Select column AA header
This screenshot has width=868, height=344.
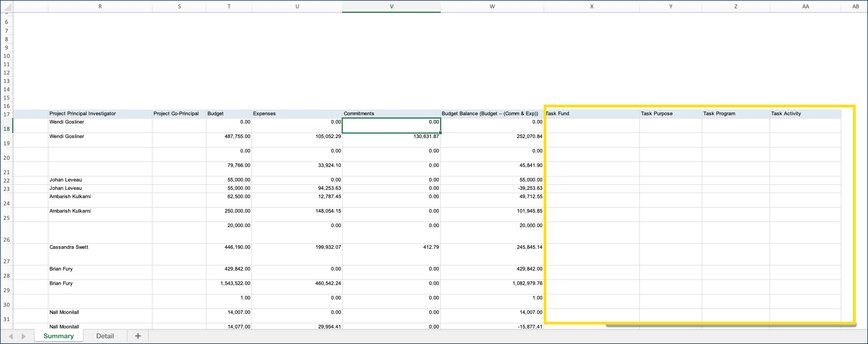[x=805, y=6]
